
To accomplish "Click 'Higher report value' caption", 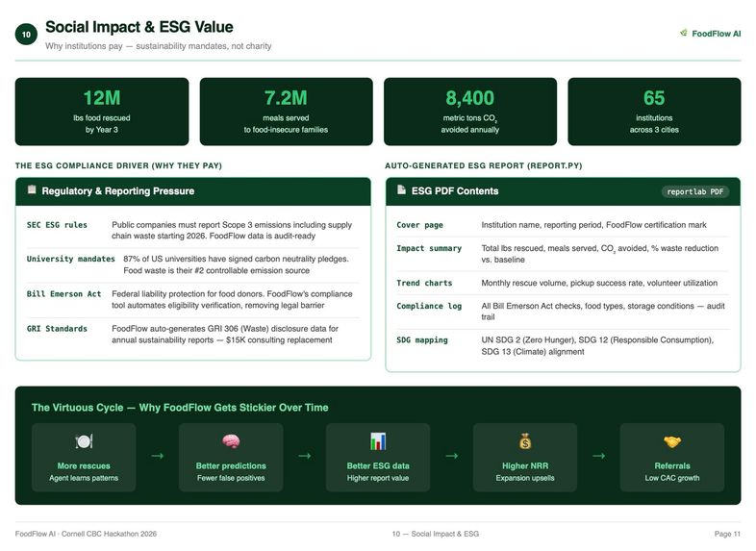I will pos(378,478).
